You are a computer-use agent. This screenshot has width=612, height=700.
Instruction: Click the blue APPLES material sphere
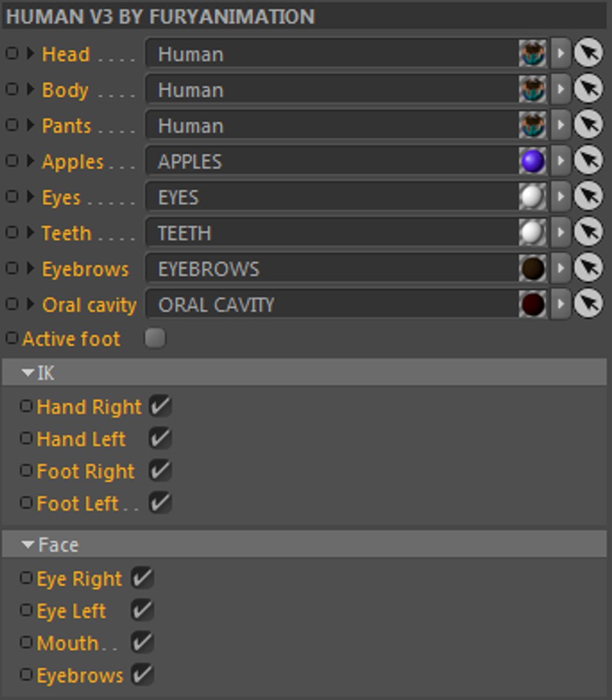(532, 161)
